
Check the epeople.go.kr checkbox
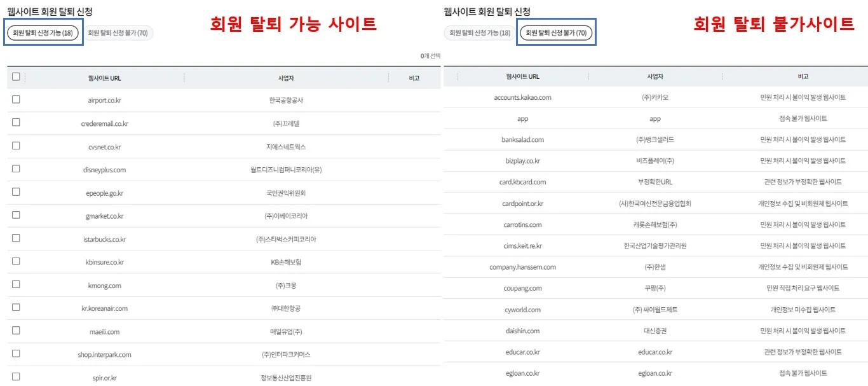tap(16, 192)
